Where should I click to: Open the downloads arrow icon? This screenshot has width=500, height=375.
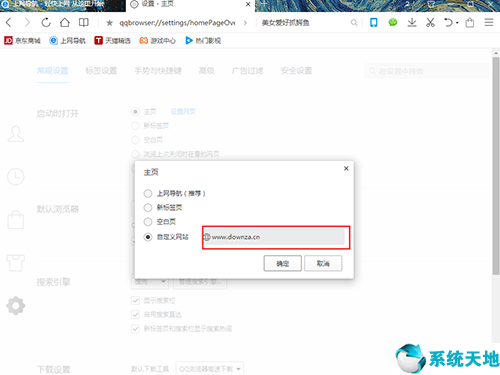point(412,23)
